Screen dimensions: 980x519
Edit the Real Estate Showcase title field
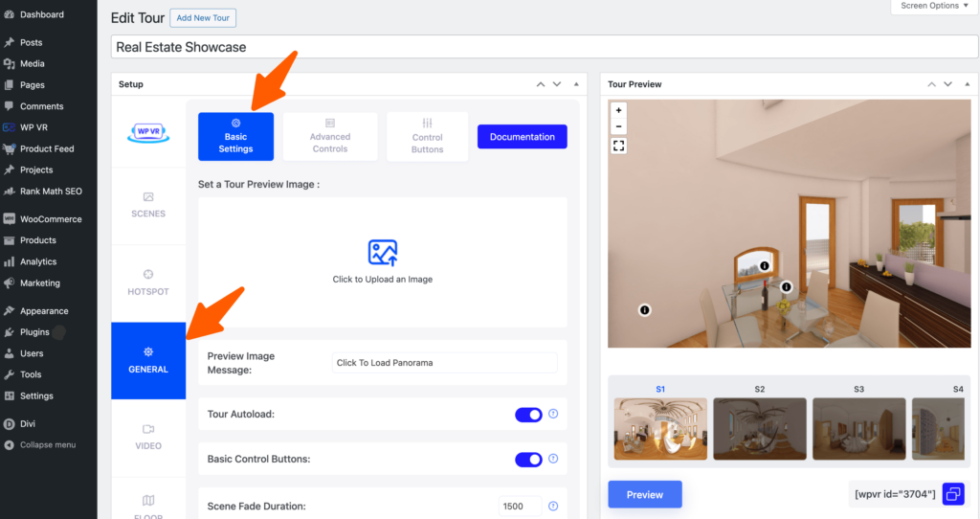tap(545, 47)
